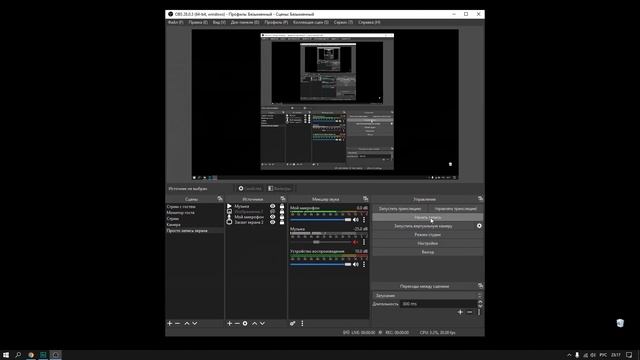Image resolution: width=640 pixels, height=360 pixels.
Task: Adjust the Устройство воспроизведения volume slider
Action: [320, 264]
